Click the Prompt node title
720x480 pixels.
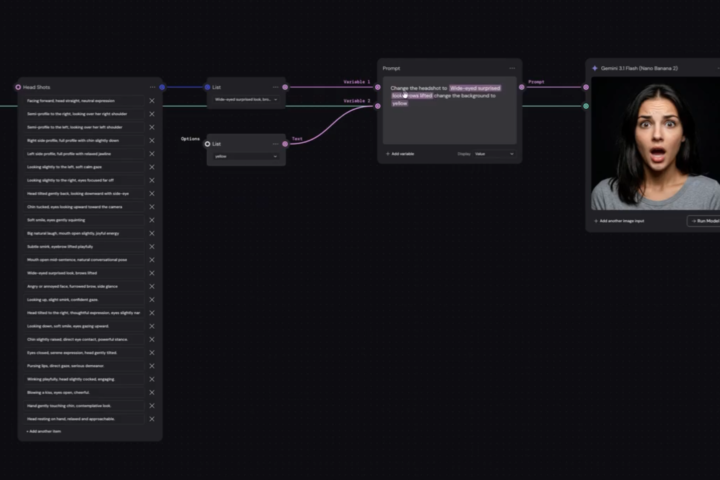coord(392,68)
